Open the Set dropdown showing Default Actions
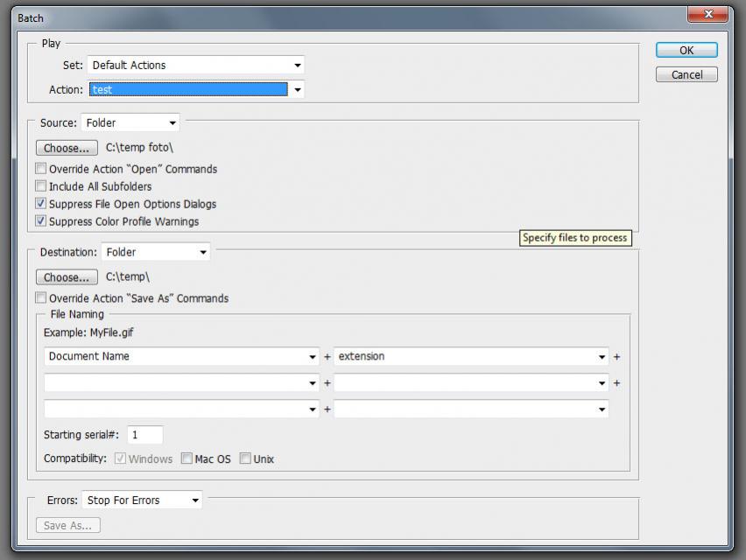The image size is (746, 560). point(195,65)
